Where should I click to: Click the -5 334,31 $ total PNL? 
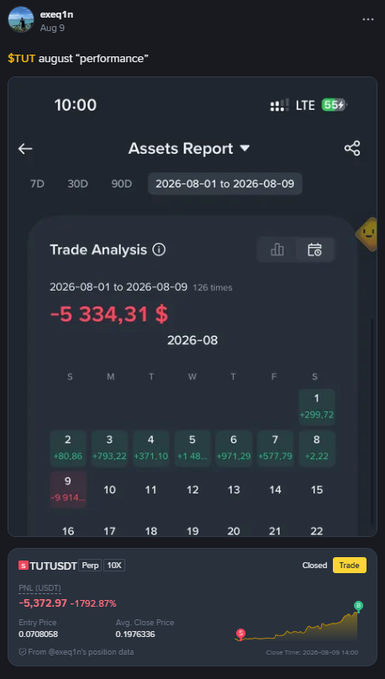[109, 314]
